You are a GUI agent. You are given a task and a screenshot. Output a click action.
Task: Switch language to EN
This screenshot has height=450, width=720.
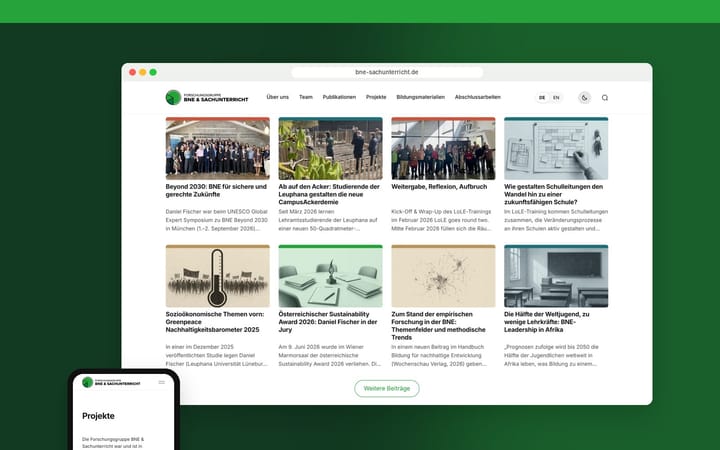(556, 97)
